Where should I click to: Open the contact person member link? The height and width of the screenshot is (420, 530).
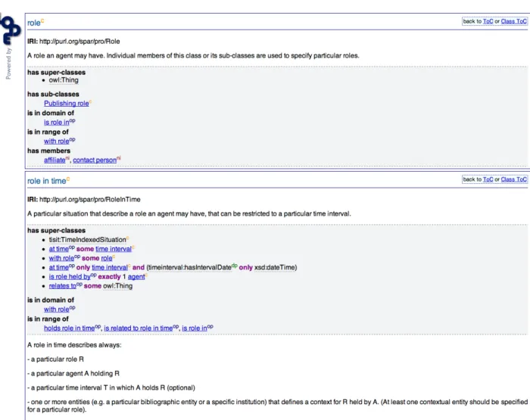pyautogui.click(x=95, y=160)
